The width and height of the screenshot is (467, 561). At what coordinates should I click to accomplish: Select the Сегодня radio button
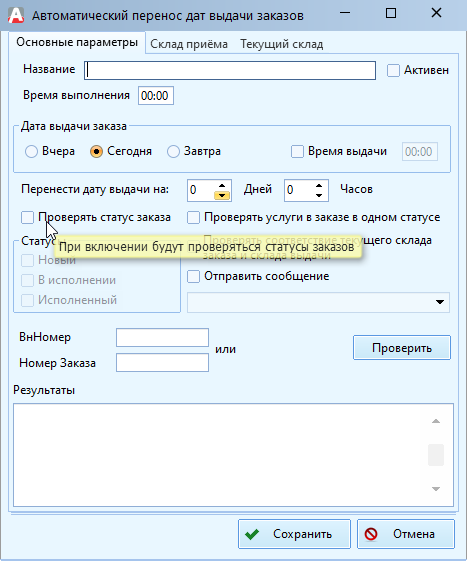coord(96,151)
